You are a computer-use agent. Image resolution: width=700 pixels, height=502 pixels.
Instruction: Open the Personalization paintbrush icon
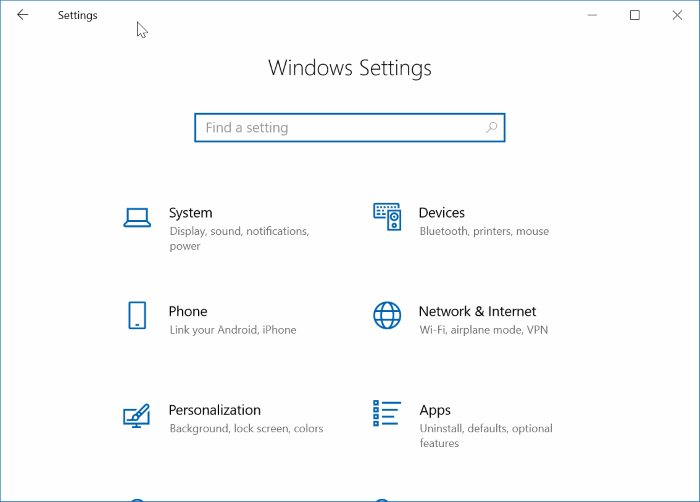point(137,416)
